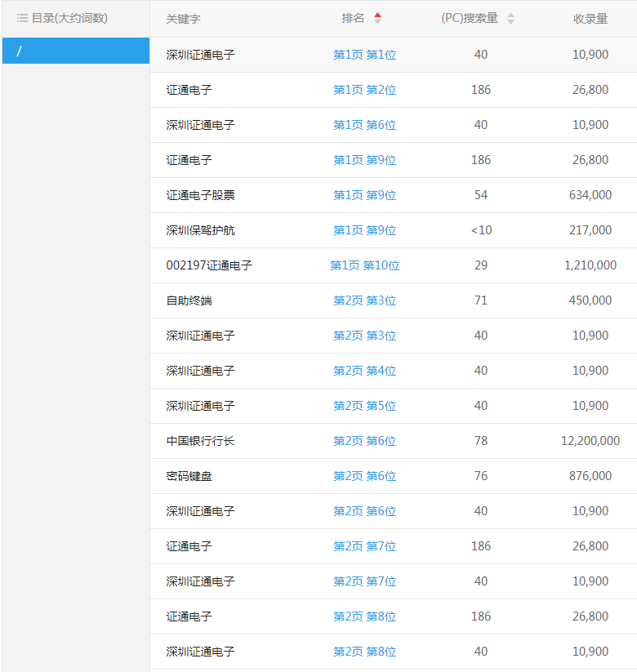Click the 第1页 第6位 ranking link
The width and height of the screenshot is (637, 672).
pos(364,125)
